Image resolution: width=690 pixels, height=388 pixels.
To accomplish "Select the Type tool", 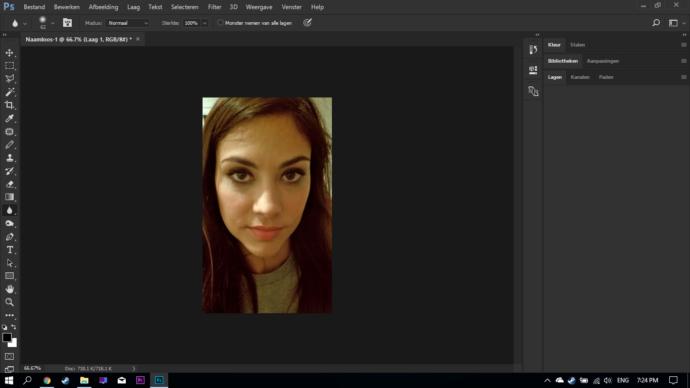I will click(9, 250).
